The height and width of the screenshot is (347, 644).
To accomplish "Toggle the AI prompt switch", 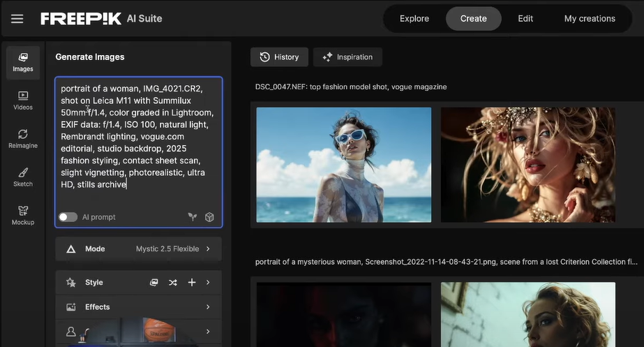I will [x=68, y=217].
